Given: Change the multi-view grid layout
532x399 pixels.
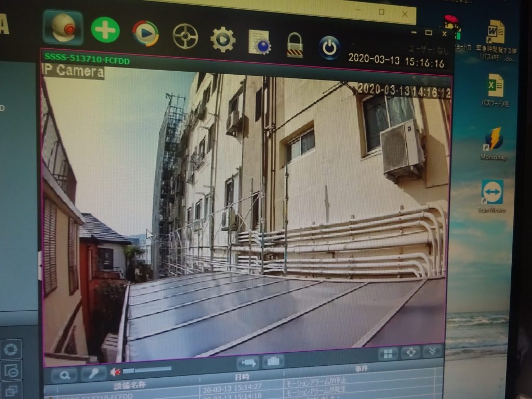Looking at the screenshot, I should point(388,354).
